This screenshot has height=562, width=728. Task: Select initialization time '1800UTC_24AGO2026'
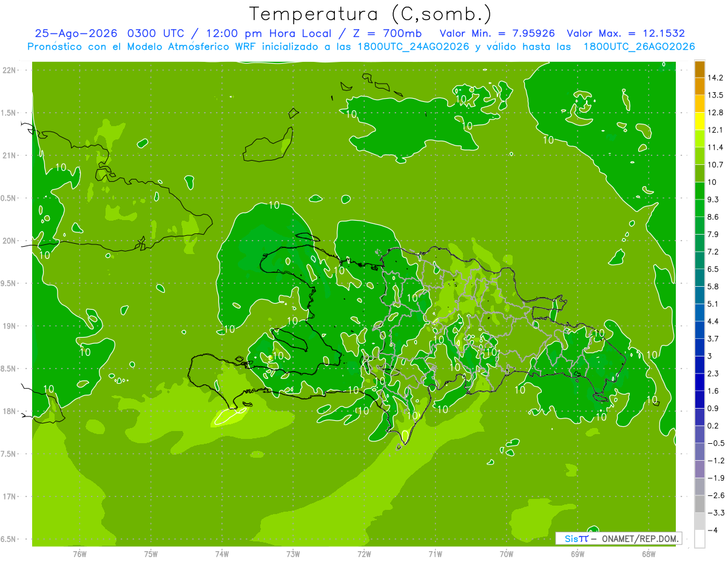(x=415, y=47)
